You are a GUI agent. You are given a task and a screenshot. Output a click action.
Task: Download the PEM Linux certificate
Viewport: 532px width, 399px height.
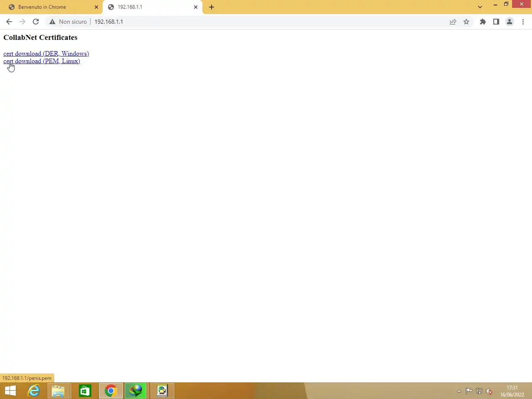[x=42, y=61]
